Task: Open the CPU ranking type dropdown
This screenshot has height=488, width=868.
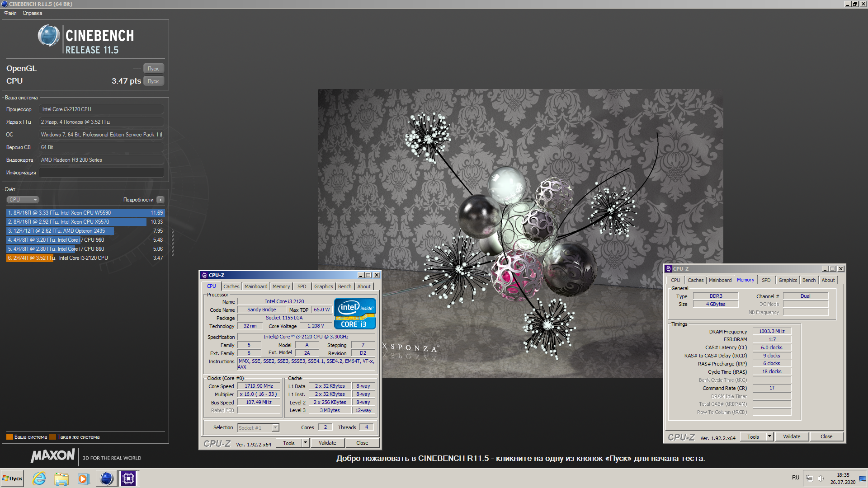Action: [x=23, y=200]
